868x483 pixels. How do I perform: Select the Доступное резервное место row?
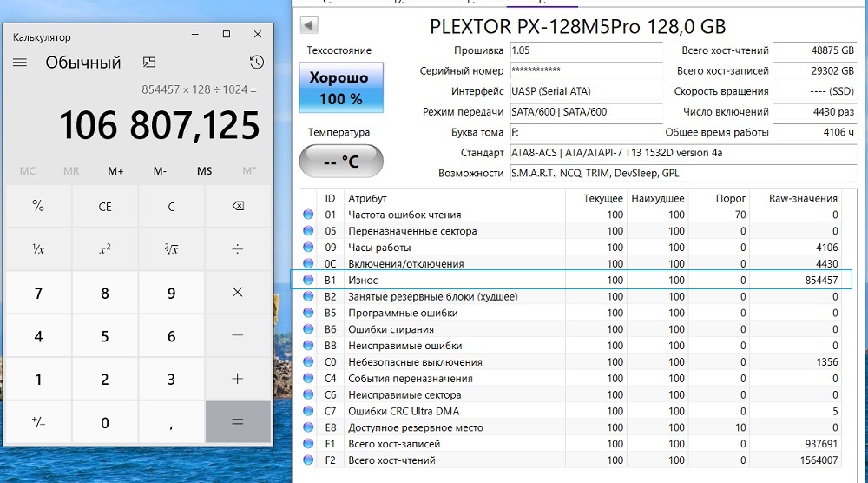(x=571, y=427)
